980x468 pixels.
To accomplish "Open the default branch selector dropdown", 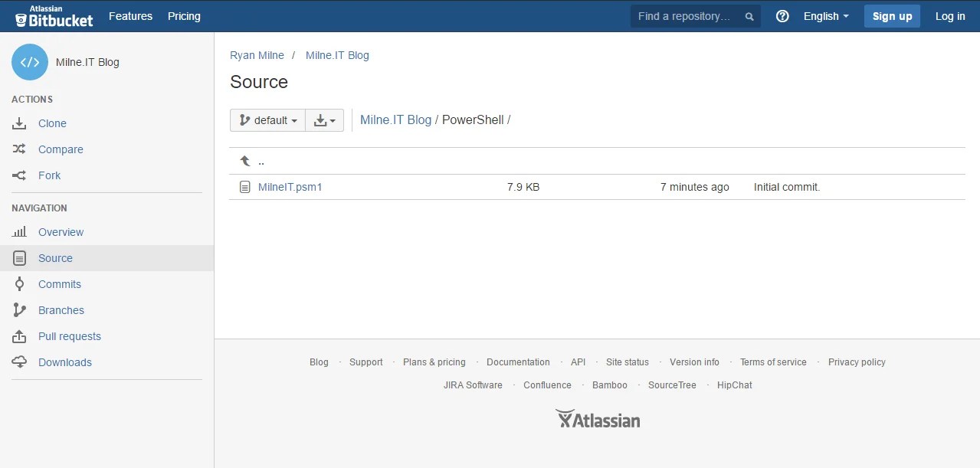I will (x=267, y=120).
